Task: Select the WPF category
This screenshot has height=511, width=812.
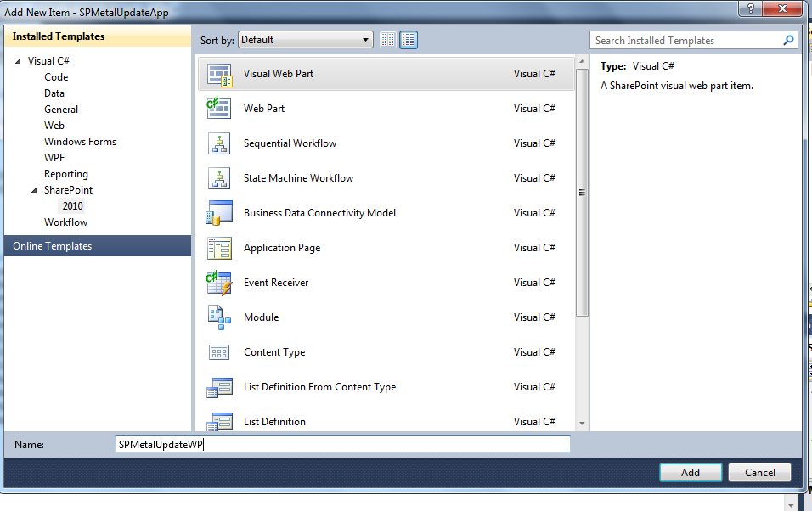Action: click(54, 157)
